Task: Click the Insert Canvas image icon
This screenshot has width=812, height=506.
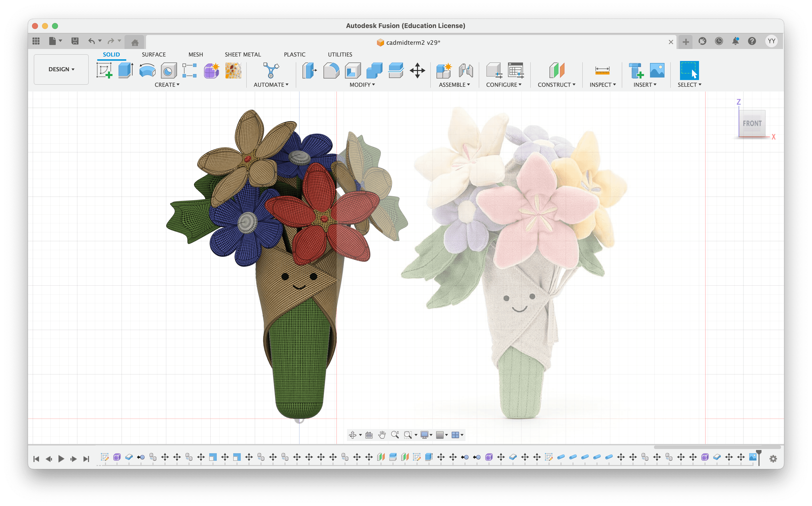Action: [x=657, y=70]
